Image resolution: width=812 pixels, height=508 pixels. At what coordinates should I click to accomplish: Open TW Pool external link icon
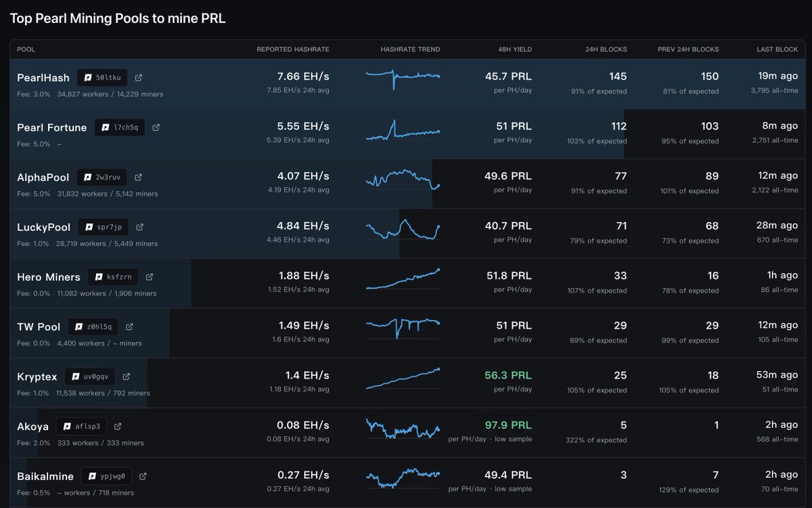[129, 326]
